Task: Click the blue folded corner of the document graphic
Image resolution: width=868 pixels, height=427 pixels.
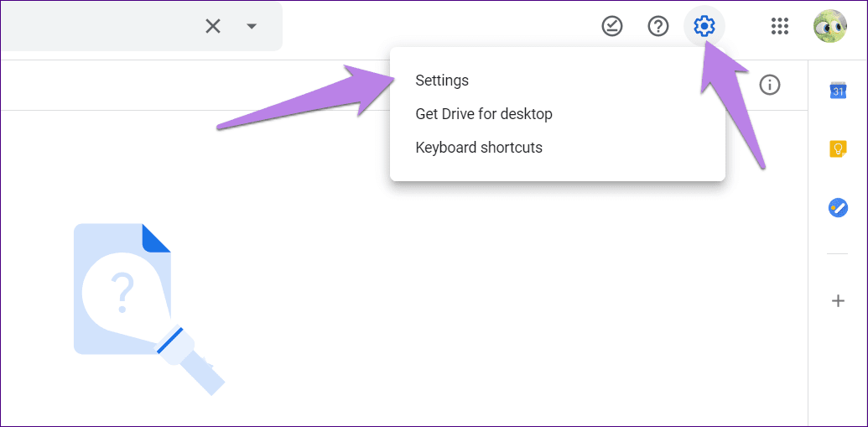Action: click(x=157, y=237)
